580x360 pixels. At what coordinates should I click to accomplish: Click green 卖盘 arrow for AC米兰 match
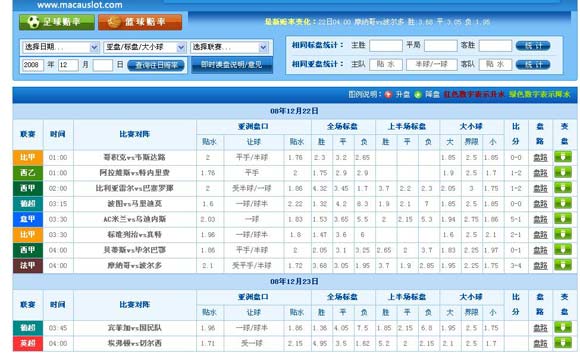point(563,219)
